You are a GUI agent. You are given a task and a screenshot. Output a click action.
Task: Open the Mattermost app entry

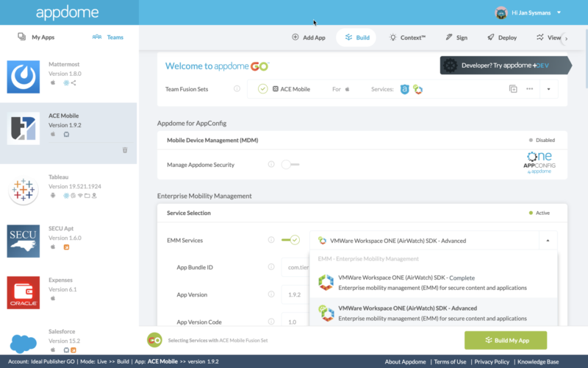point(68,77)
